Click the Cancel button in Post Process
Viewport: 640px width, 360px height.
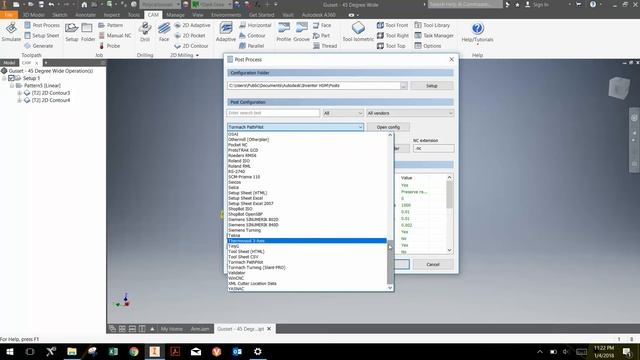(x=433, y=264)
